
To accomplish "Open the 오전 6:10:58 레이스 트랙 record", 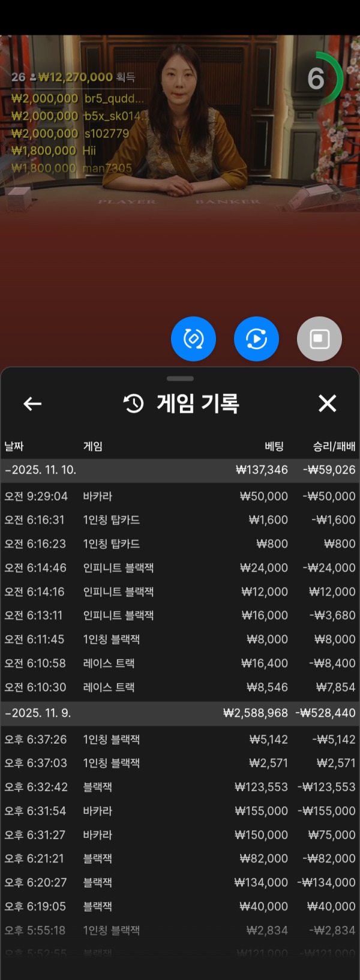I will pos(180,664).
